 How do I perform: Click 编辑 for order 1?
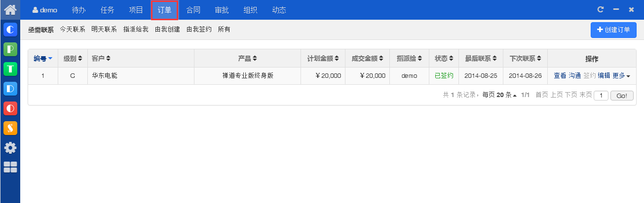[604, 76]
